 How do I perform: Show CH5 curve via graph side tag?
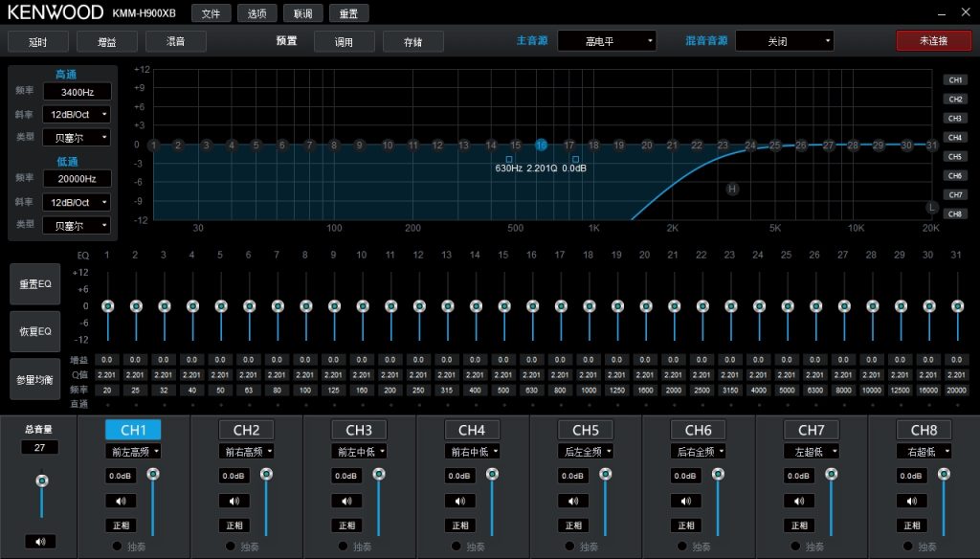pyautogui.click(x=955, y=156)
